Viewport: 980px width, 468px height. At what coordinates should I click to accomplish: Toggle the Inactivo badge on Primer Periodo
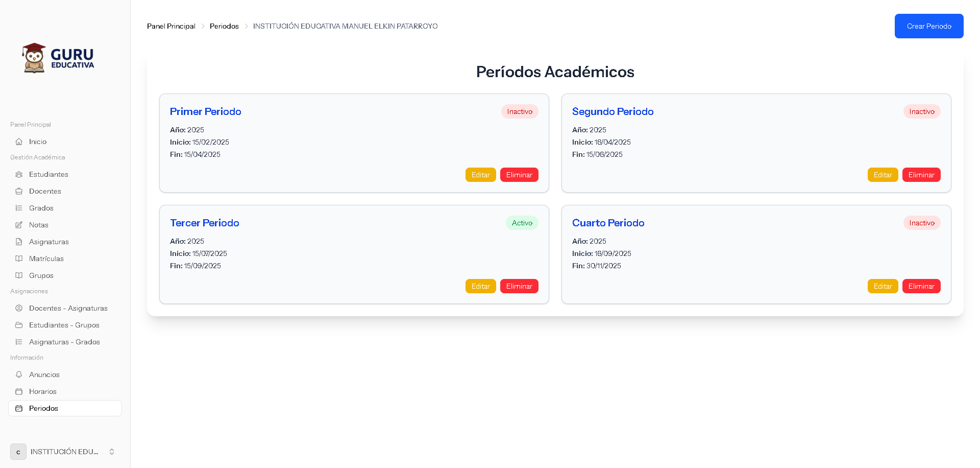point(519,111)
